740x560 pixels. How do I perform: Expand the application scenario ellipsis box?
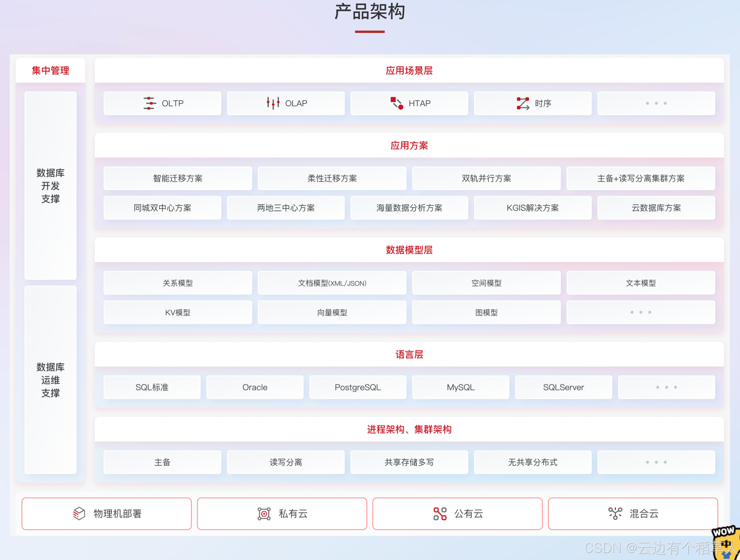click(656, 103)
